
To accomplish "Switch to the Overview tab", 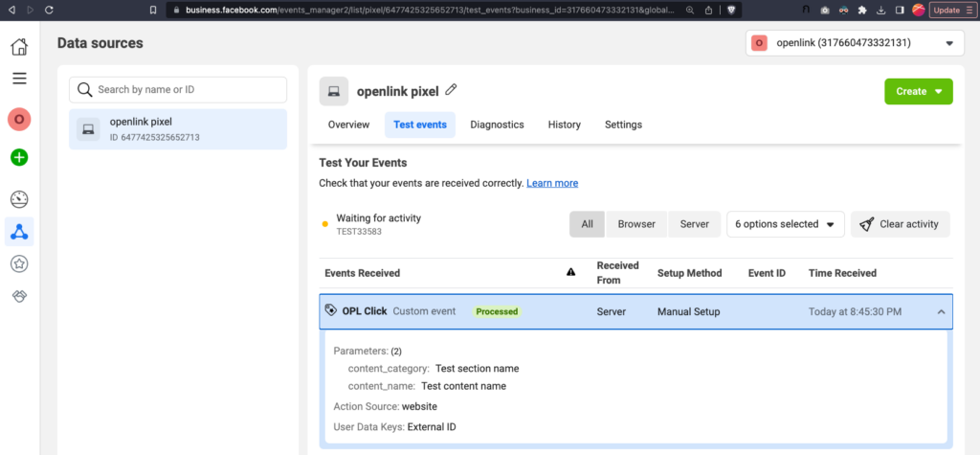I will [x=348, y=125].
